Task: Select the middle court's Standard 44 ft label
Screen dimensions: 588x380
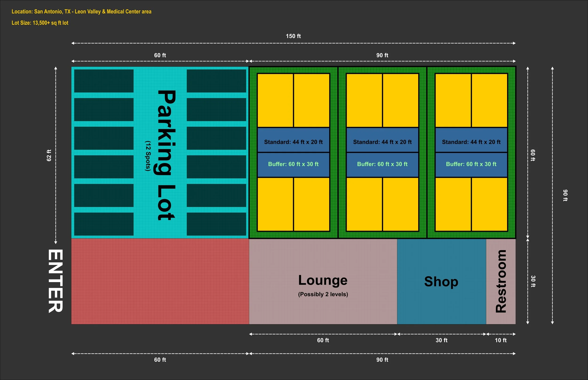Action: (x=382, y=142)
